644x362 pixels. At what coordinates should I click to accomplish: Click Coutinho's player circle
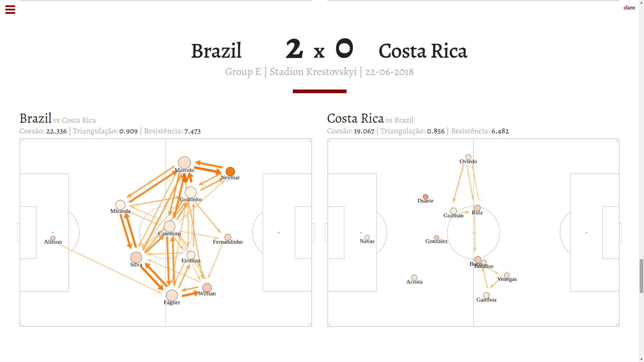click(191, 192)
